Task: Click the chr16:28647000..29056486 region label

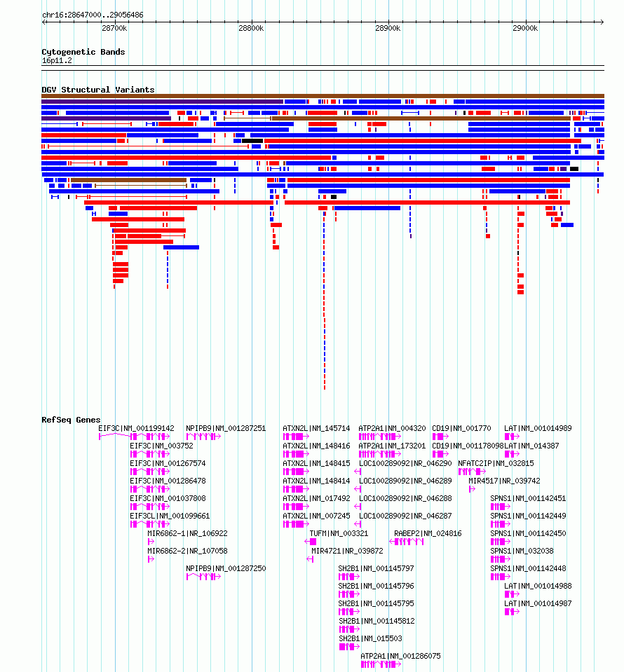Action: pos(93,15)
